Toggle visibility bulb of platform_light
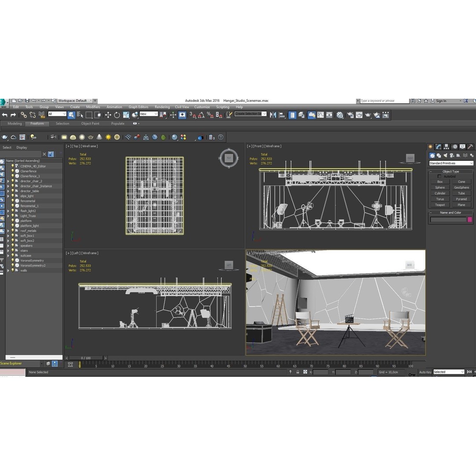The height and width of the screenshot is (476, 476). [x=13, y=226]
